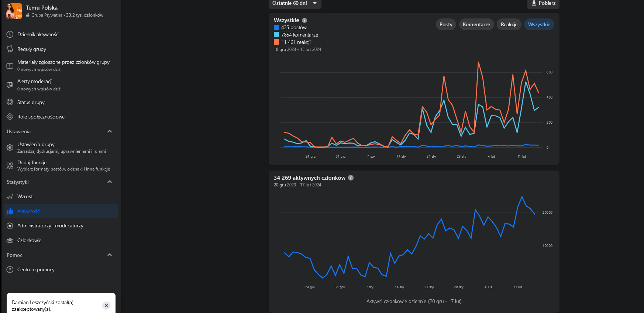Click the Status grupy shield icon
The width and height of the screenshot is (644, 313).
coord(10,102)
